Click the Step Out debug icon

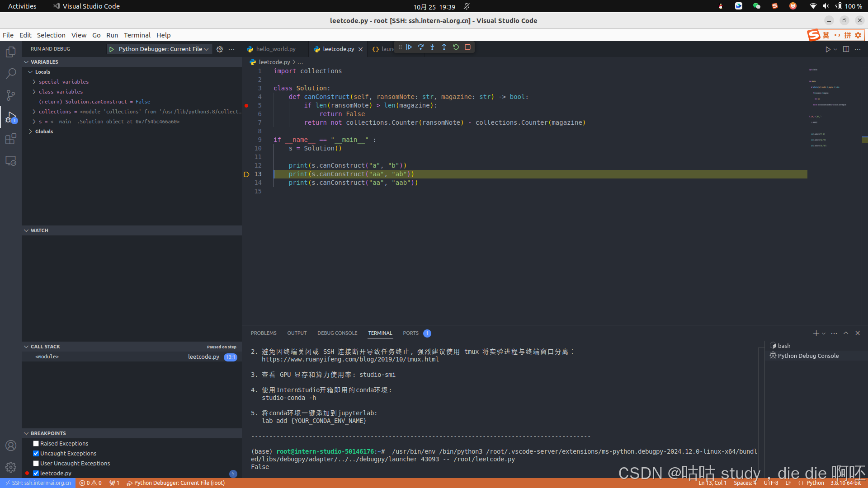(444, 47)
